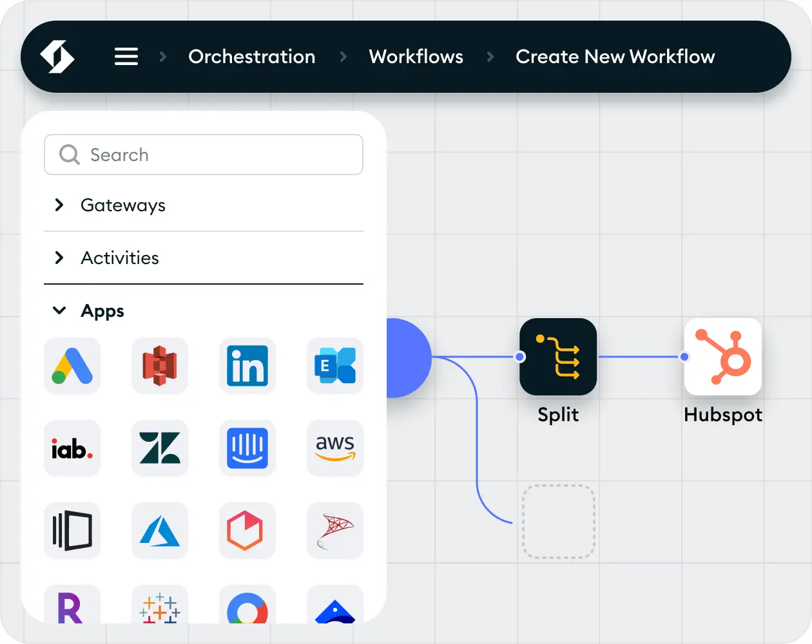Select the multicolor ring app icon
This screenshot has width=812, height=644.
(x=247, y=604)
